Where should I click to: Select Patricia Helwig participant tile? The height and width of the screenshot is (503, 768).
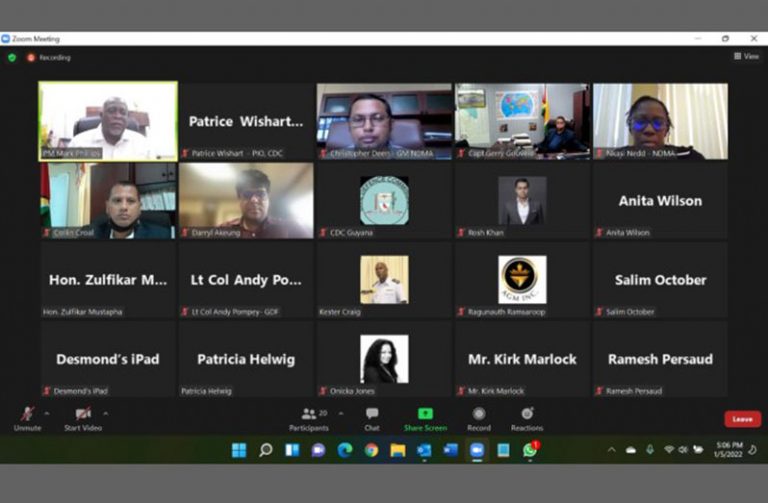click(246, 359)
